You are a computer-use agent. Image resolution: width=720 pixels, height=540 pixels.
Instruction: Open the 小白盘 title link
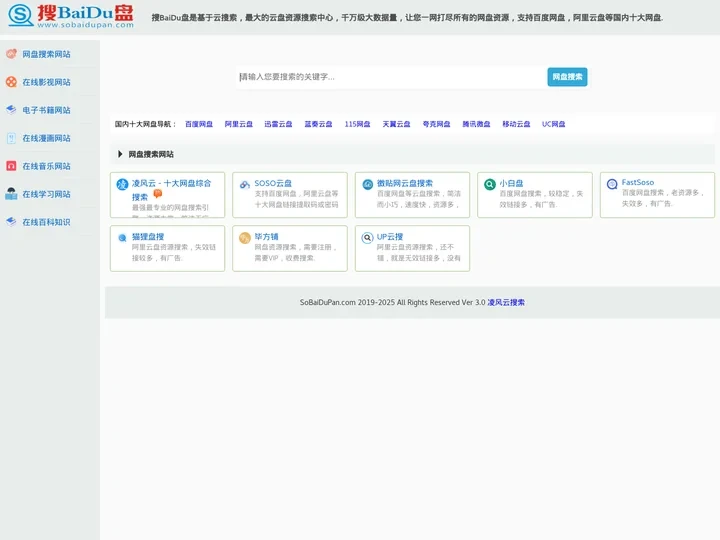coord(511,183)
